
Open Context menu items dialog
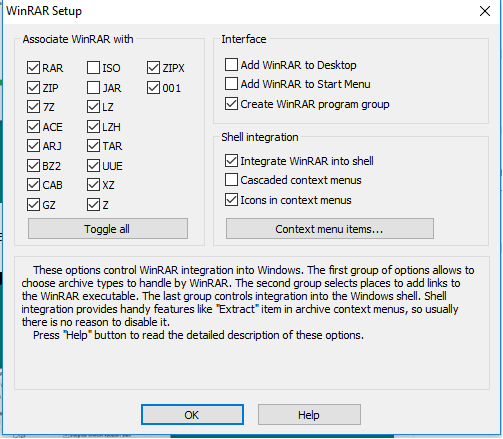(330, 229)
